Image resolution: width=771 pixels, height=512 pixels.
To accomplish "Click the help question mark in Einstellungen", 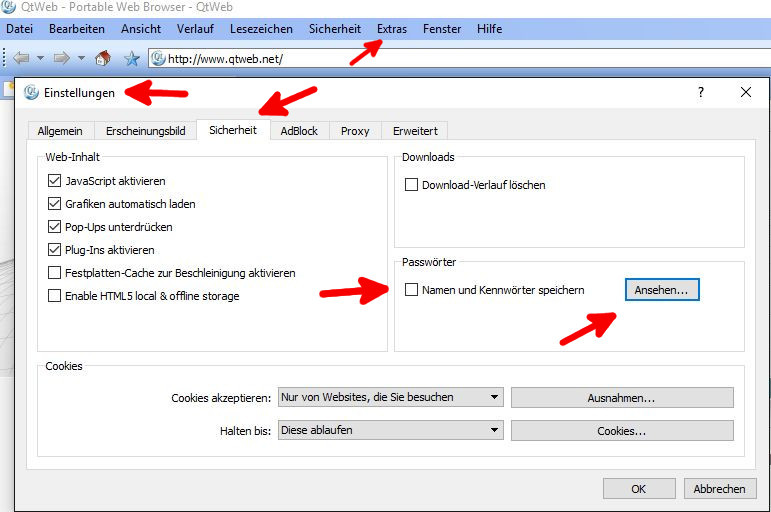I will pos(700,92).
